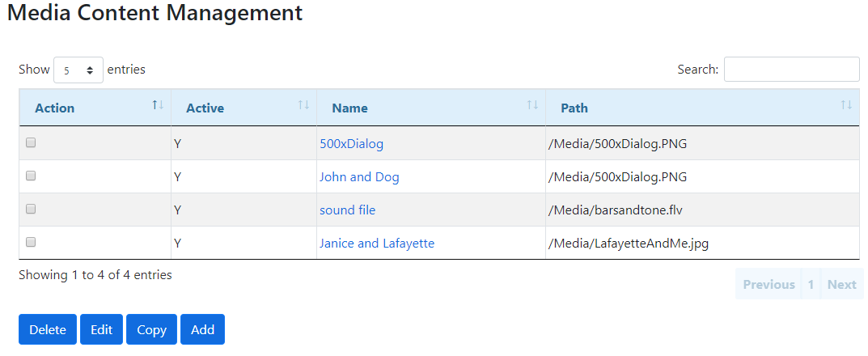Open the Janice and Lafayette link
Viewport: 868px width, 356px height.
tap(376, 243)
